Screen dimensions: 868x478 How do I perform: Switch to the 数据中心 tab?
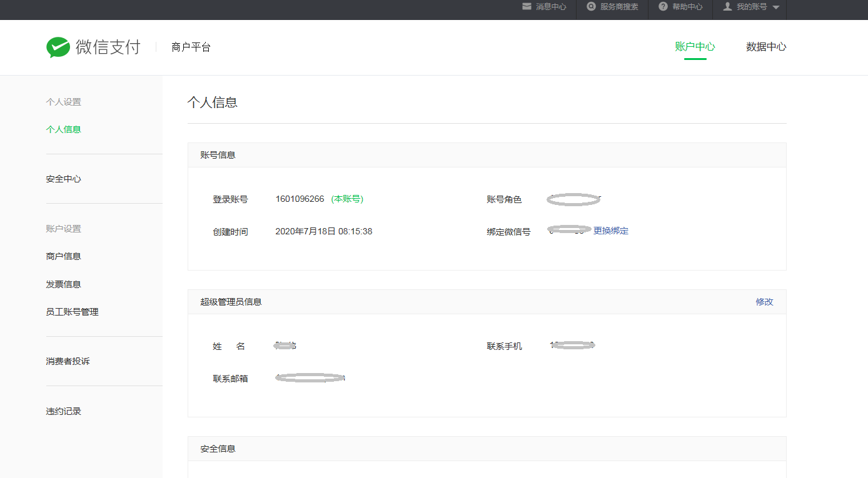point(766,47)
